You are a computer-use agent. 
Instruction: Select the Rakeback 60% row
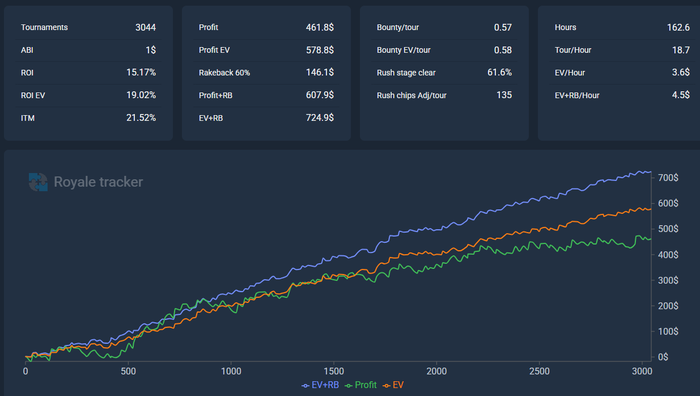(266, 72)
